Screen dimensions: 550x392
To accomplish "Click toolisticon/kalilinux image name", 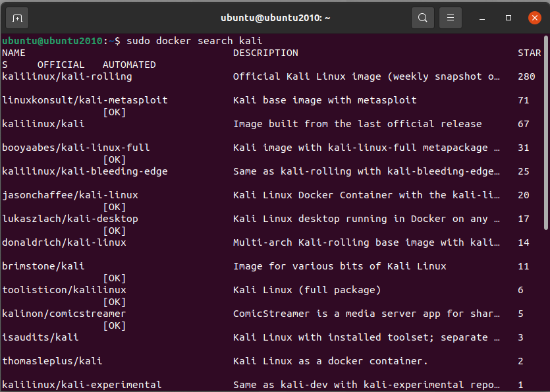I will (x=64, y=290).
